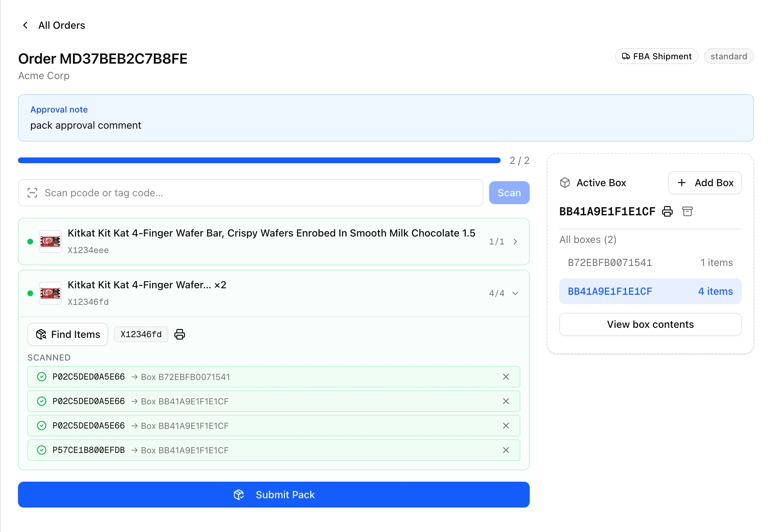This screenshot has height=532, width=782.
Task: Click the Find Items button
Action: point(68,334)
